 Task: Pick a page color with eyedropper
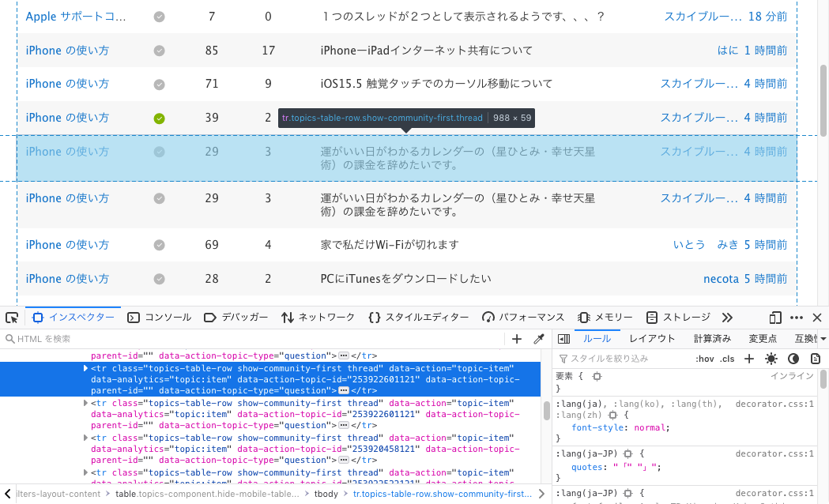tap(539, 339)
